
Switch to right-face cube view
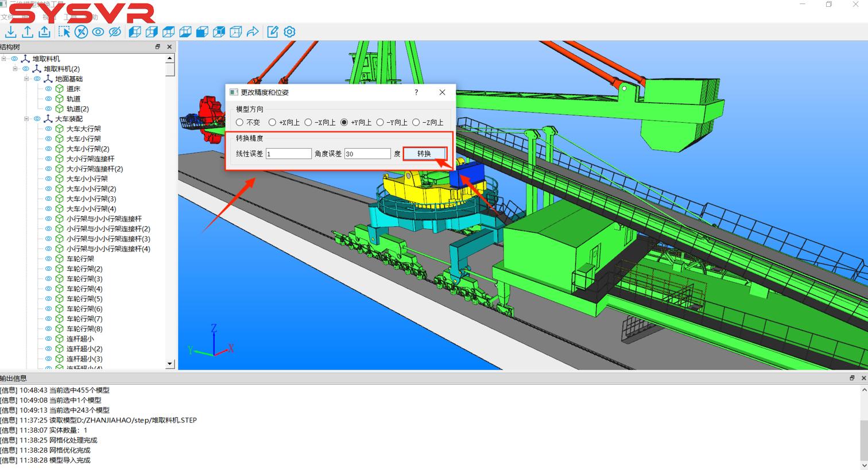[152, 32]
